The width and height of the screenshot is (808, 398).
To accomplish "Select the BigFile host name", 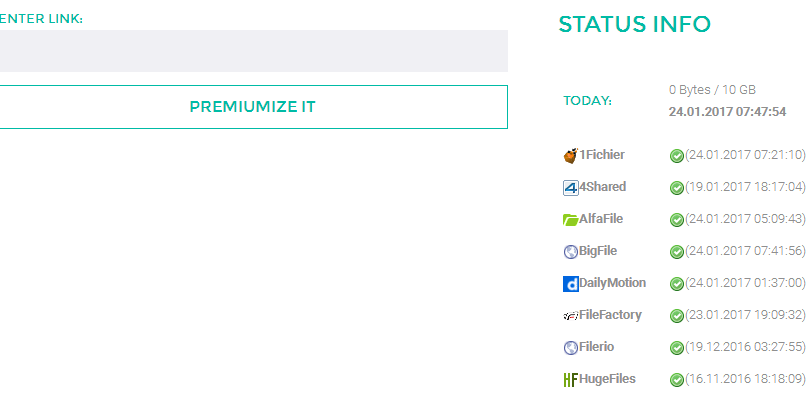I will coord(598,251).
